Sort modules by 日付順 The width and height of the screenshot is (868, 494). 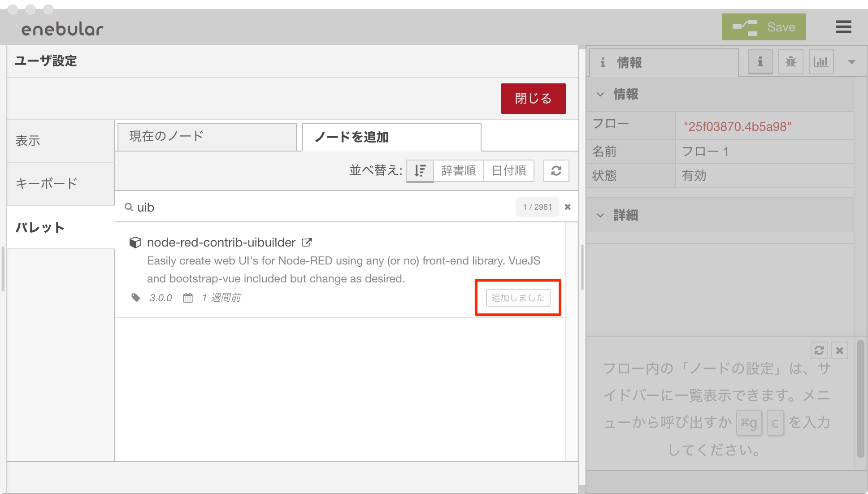(x=509, y=171)
